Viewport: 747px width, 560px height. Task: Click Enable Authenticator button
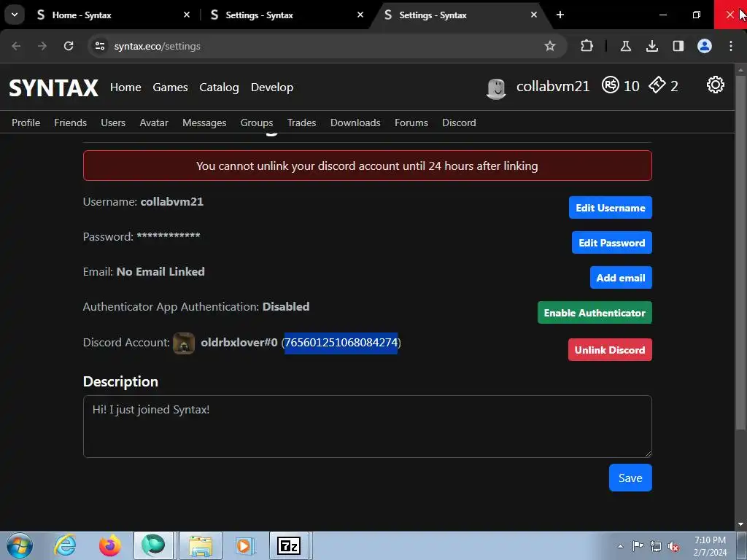595,313
